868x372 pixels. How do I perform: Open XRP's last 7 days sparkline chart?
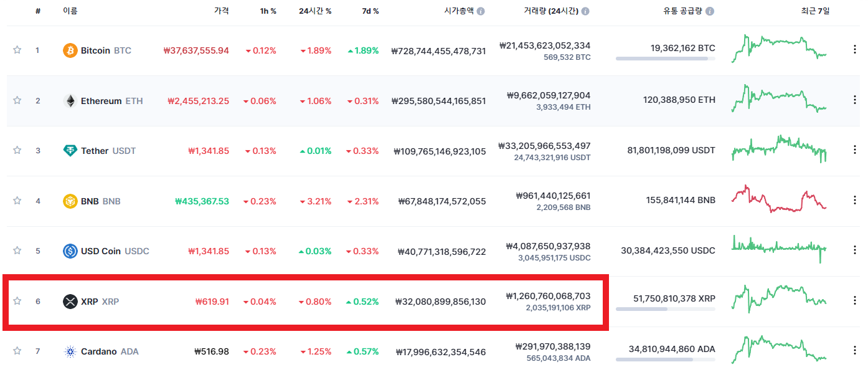tap(779, 299)
